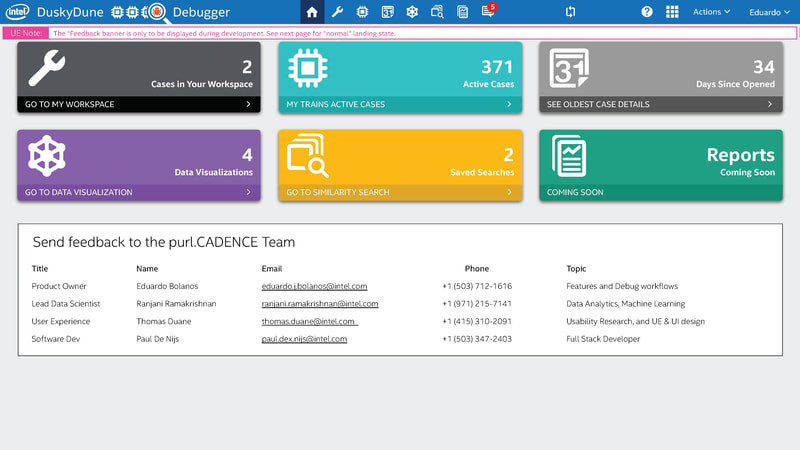Click phone number +1 (415) 310-2091

click(x=477, y=321)
